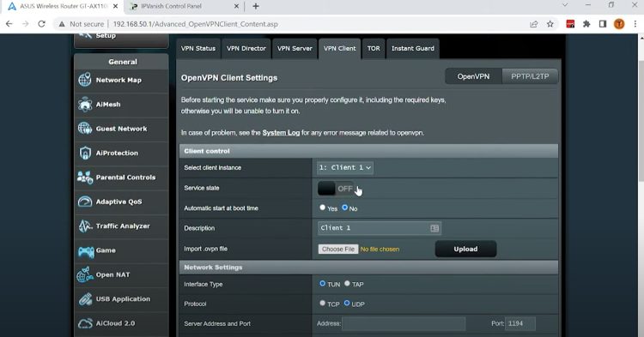This screenshot has height=337, width=644.
Task: Reload the router page
Action: coord(41,24)
